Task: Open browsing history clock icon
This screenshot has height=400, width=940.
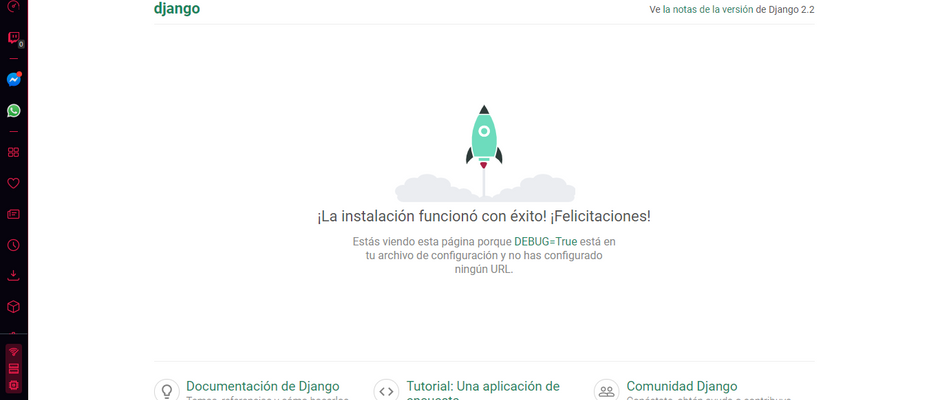Action: click(13, 245)
